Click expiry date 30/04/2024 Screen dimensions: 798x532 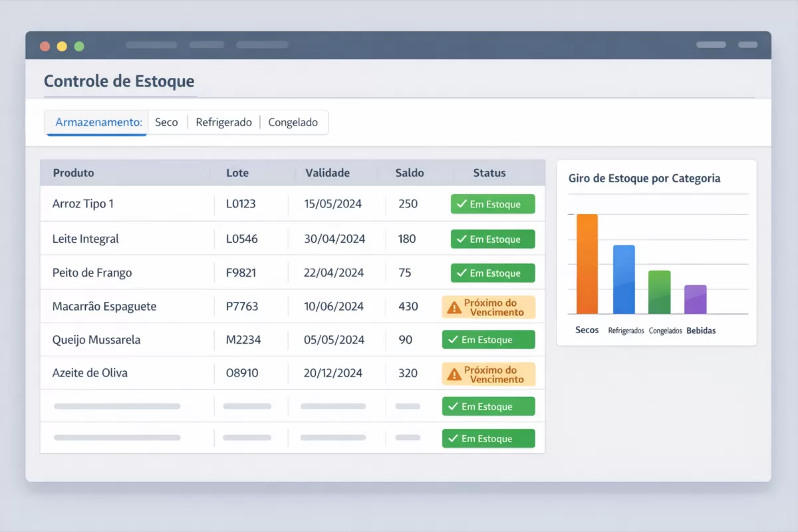point(334,239)
